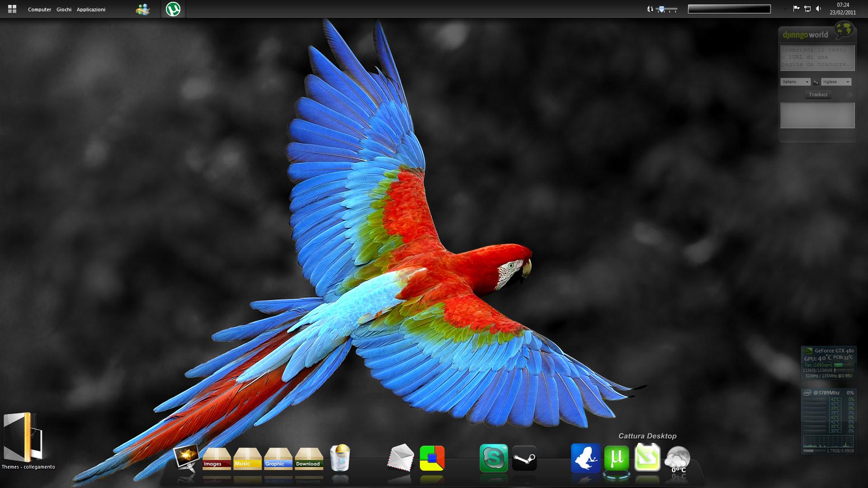Screen dimensions: 868x488
Task: Click the CPU usage history graph
Action: tap(828, 441)
